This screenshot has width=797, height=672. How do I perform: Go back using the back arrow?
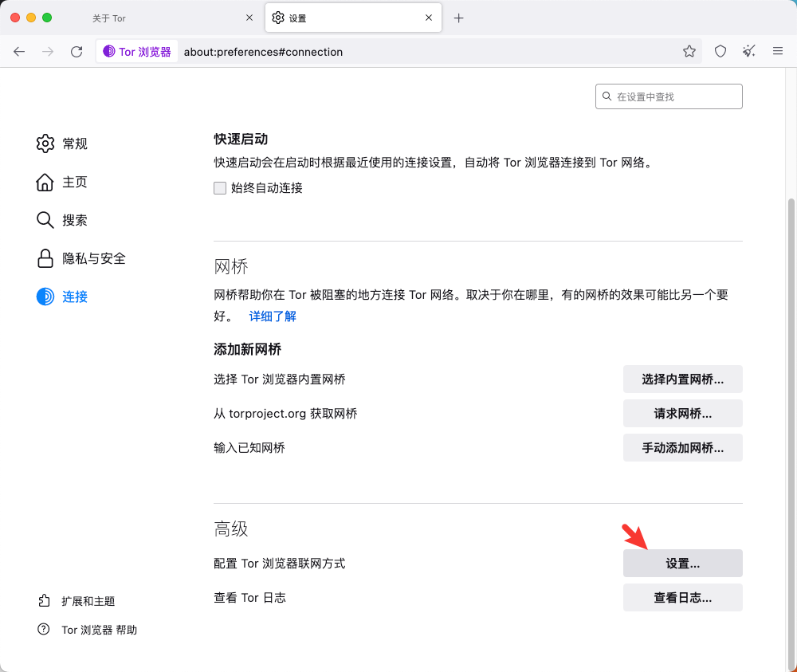19,51
